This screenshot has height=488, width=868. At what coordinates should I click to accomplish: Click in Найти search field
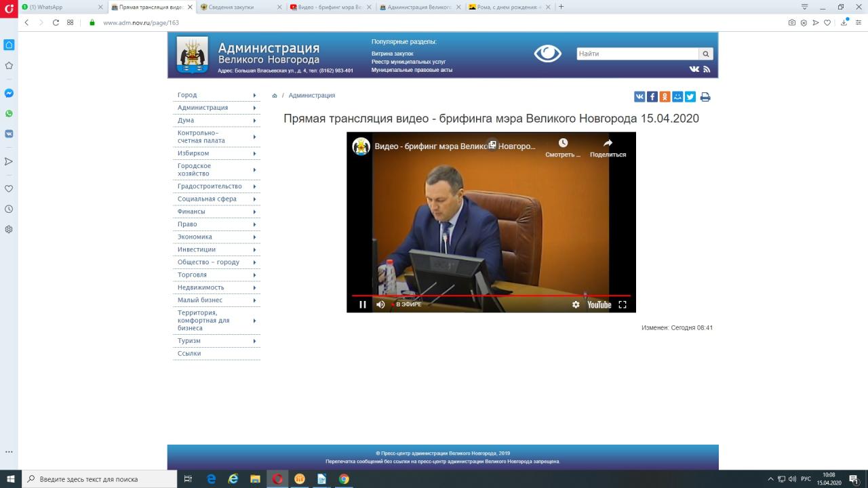(637, 54)
